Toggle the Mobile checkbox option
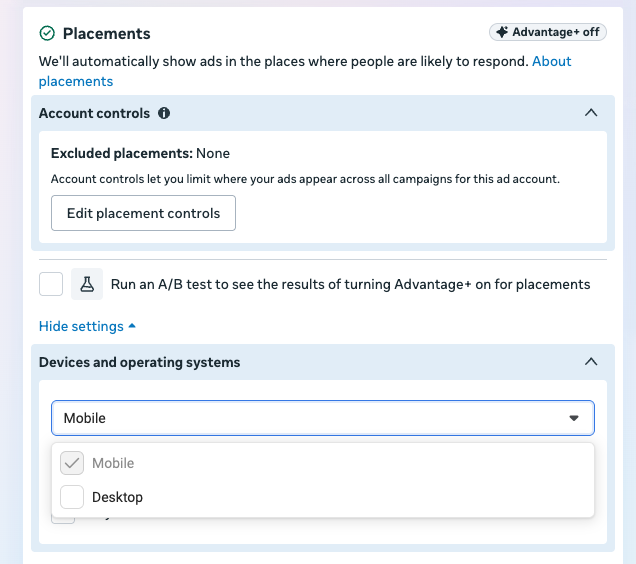636x564 pixels. (72, 463)
